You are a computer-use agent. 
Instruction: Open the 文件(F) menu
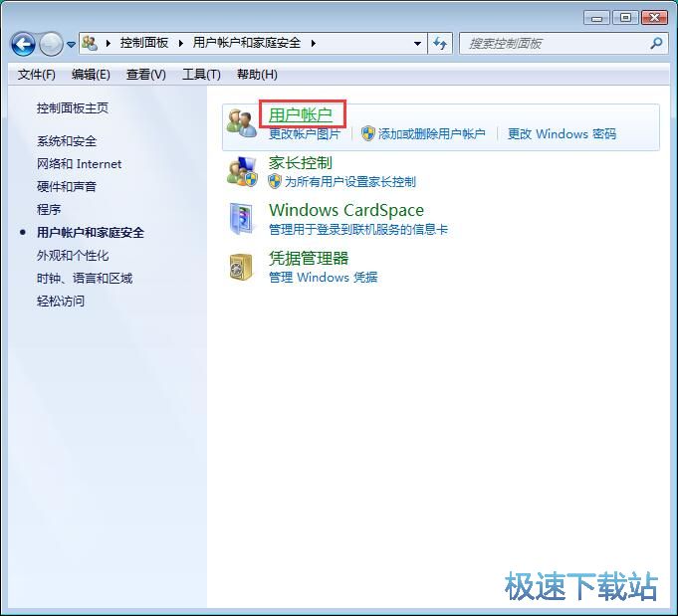pos(37,75)
